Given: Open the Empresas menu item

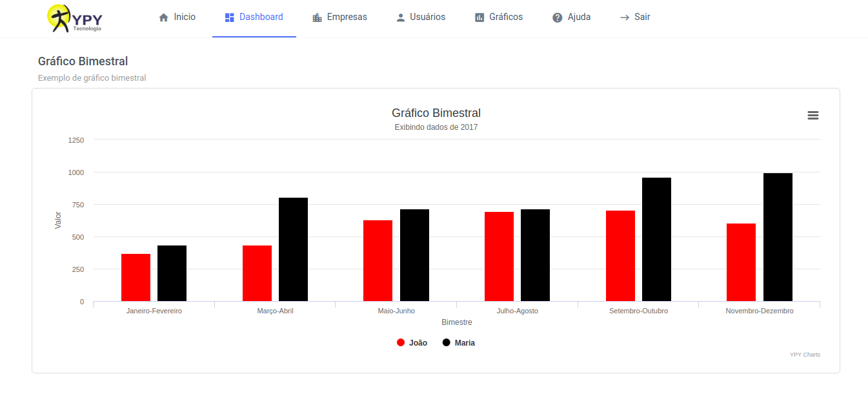Looking at the screenshot, I should pos(339,17).
